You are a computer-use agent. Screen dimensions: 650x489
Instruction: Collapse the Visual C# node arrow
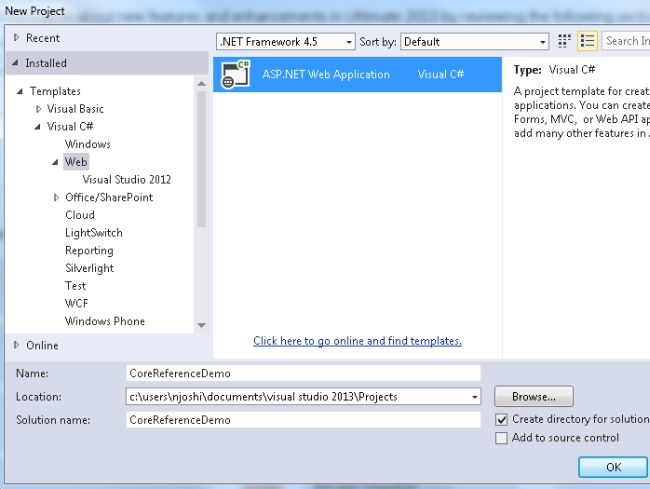coord(37,126)
